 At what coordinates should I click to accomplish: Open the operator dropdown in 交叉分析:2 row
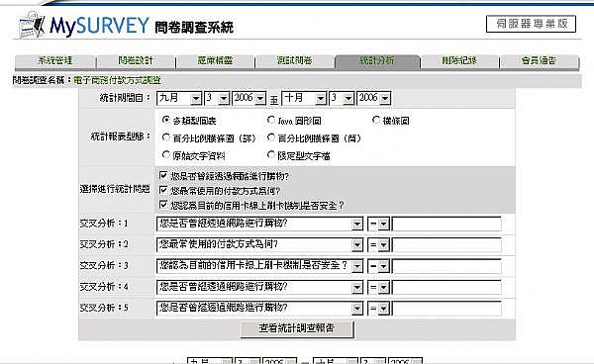tap(378, 245)
